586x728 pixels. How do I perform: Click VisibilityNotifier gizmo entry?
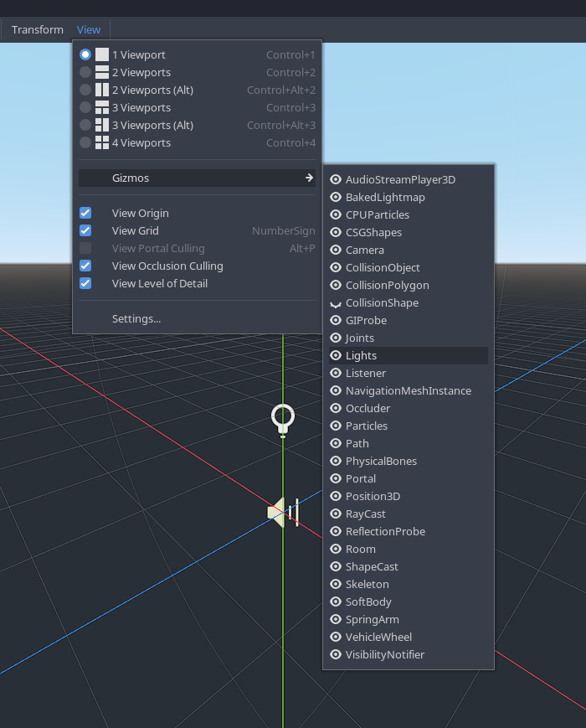click(x=409, y=655)
